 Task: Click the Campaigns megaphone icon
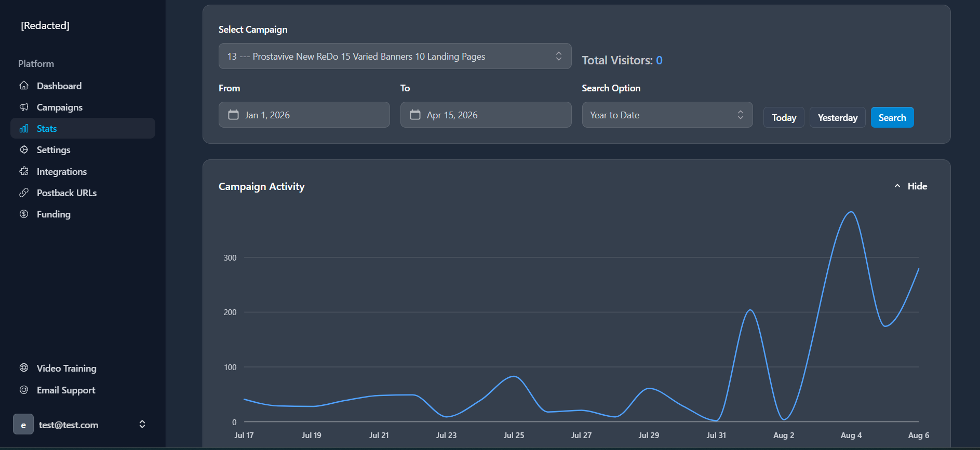tap(24, 107)
